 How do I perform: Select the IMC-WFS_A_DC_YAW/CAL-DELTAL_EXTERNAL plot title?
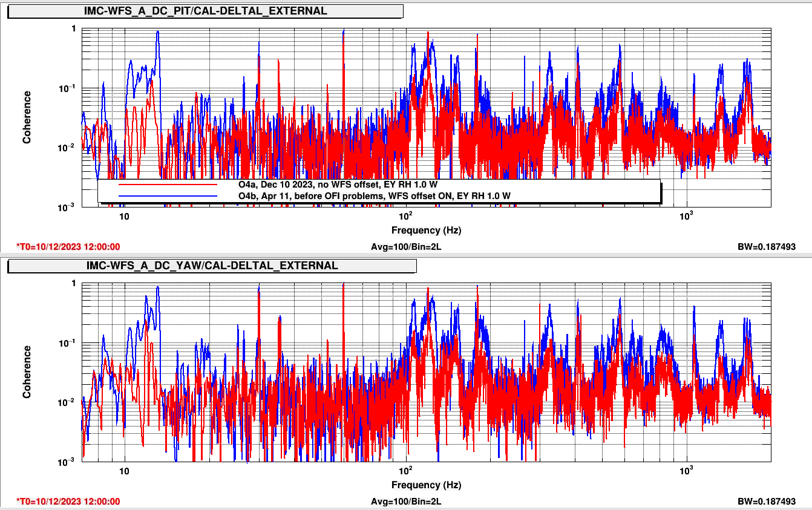[x=212, y=266]
